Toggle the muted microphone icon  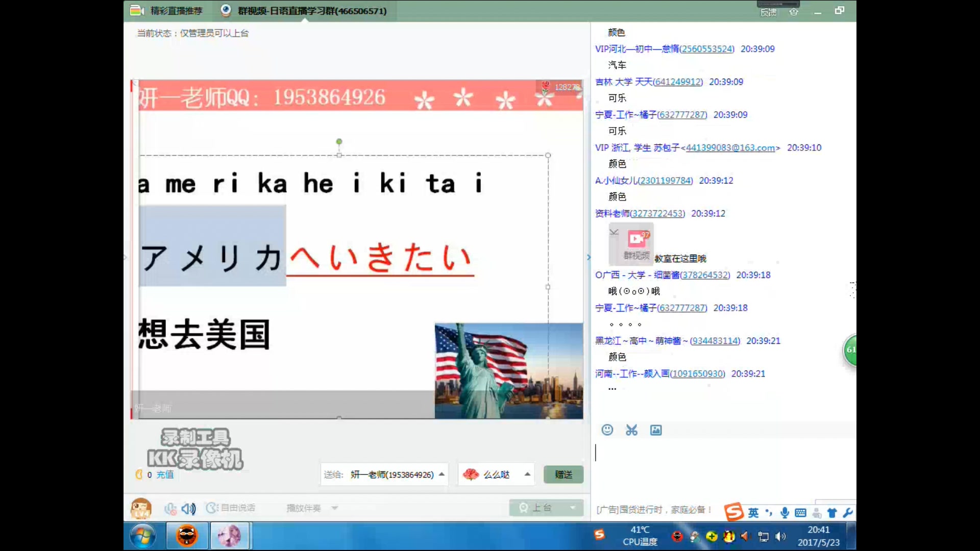[x=170, y=508]
